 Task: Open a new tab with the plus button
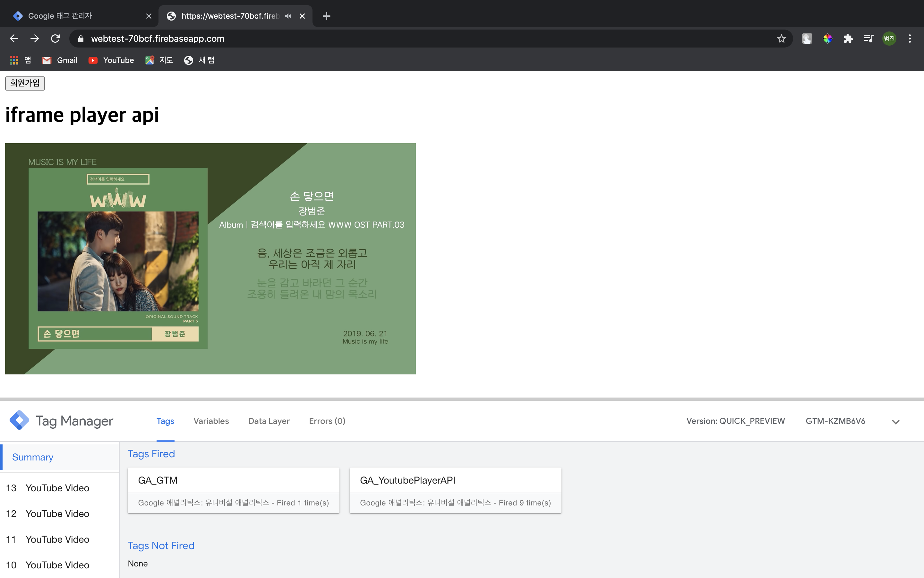click(x=327, y=16)
